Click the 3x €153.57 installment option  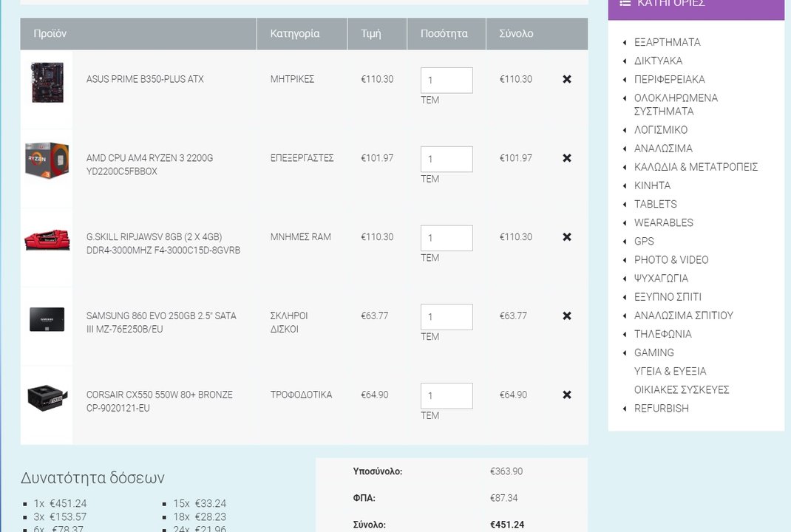pos(60,517)
